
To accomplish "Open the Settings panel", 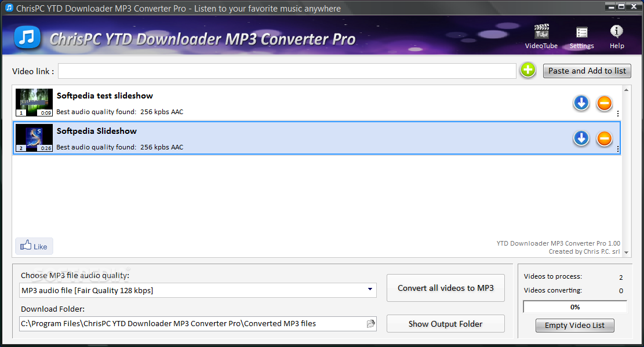I will pyautogui.click(x=581, y=38).
